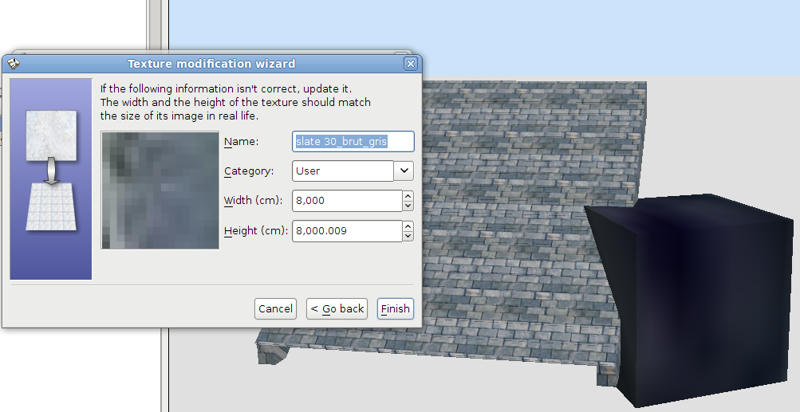Click the Name field containing slate 30_brut_gris
The width and height of the screenshot is (800, 412).
click(x=353, y=141)
